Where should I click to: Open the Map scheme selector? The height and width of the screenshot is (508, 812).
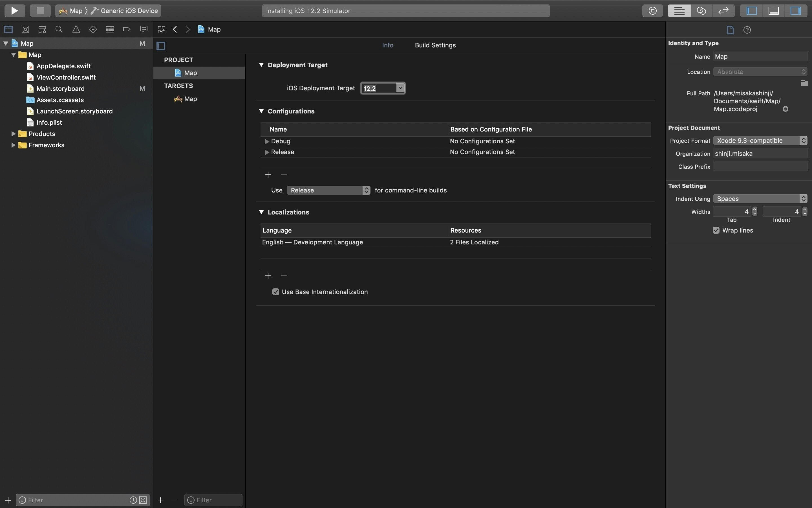(71, 11)
